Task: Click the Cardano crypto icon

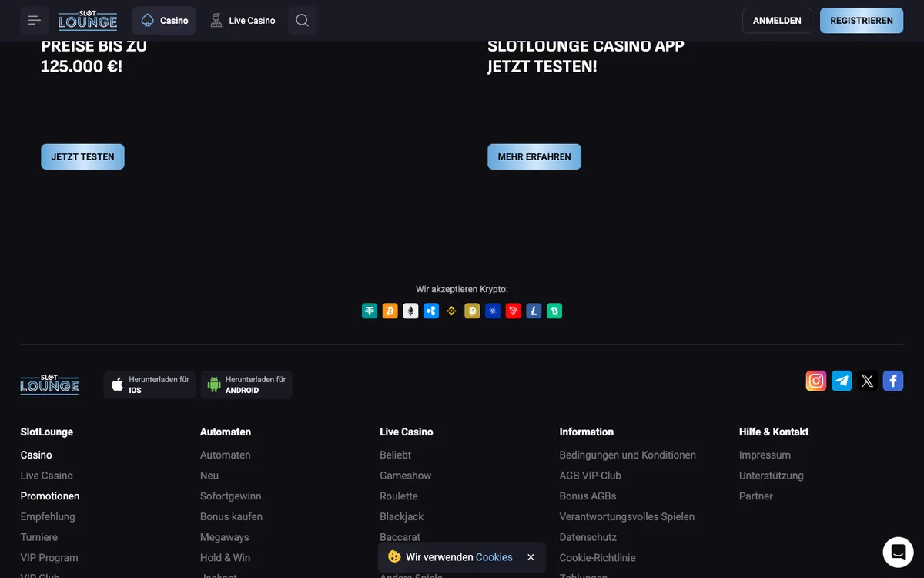Action: [x=493, y=311]
